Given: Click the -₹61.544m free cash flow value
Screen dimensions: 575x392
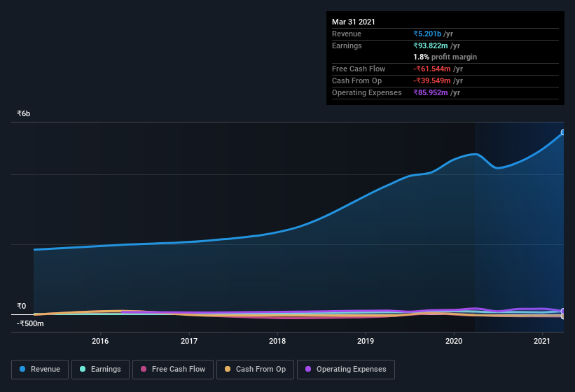Looking at the screenshot, I should [432, 69].
